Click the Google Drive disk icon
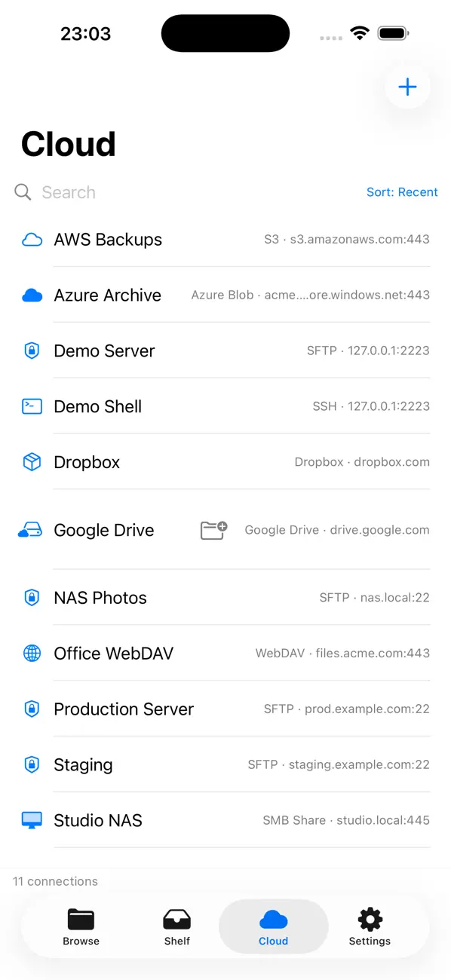The image size is (451, 980). 30,530
